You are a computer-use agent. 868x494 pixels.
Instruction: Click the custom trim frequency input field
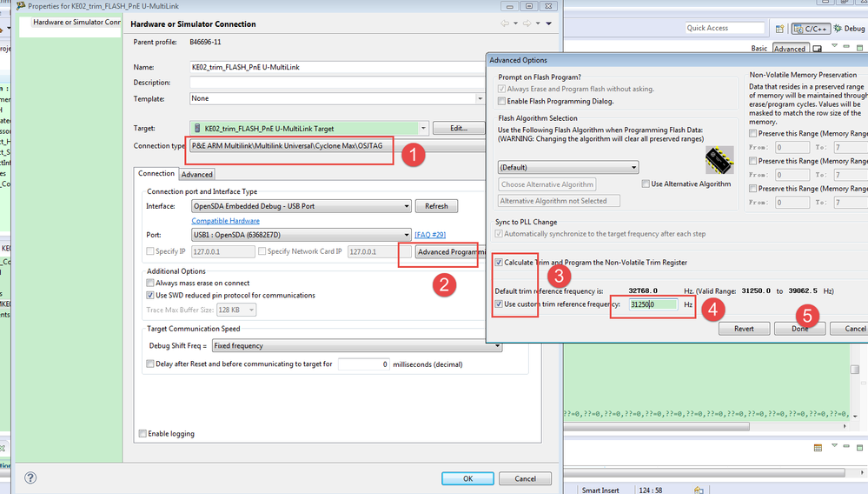(x=653, y=304)
